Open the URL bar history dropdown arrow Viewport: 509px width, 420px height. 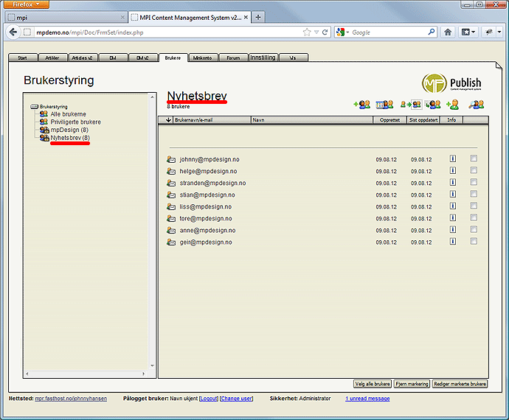[316, 32]
